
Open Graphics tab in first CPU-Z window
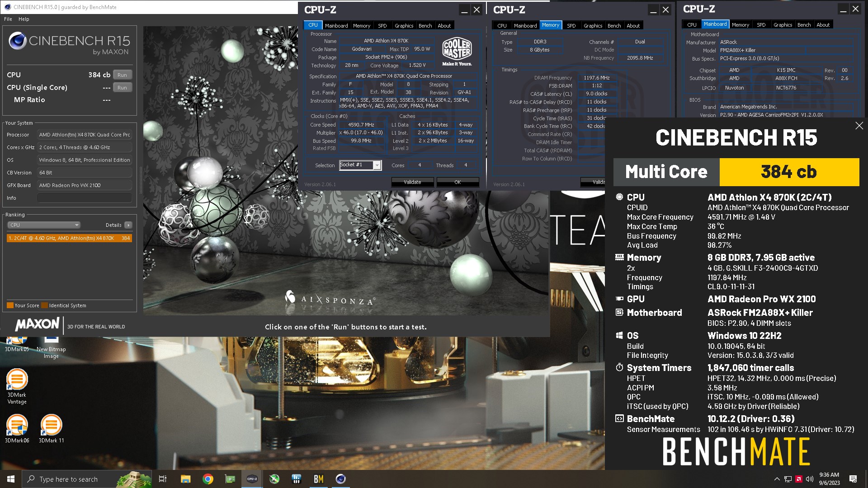(404, 26)
